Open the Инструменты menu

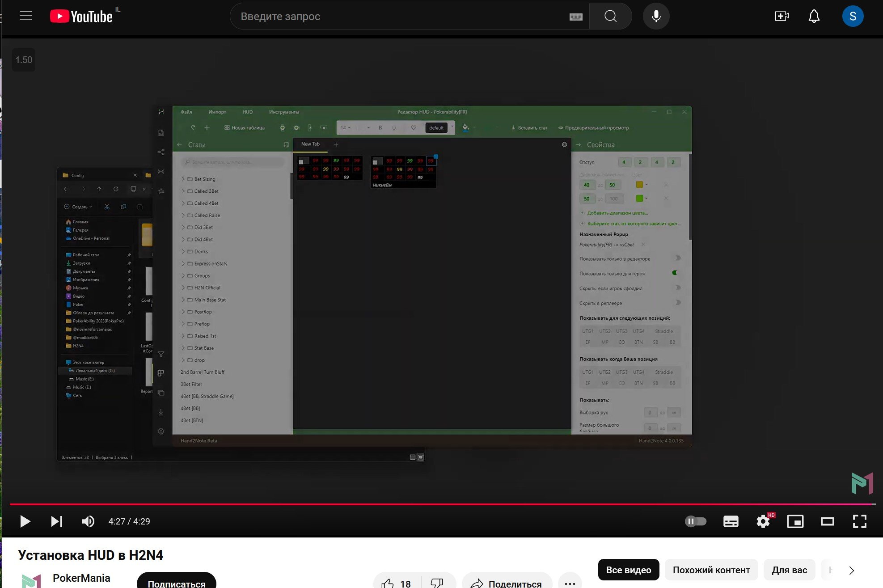pyautogui.click(x=284, y=112)
